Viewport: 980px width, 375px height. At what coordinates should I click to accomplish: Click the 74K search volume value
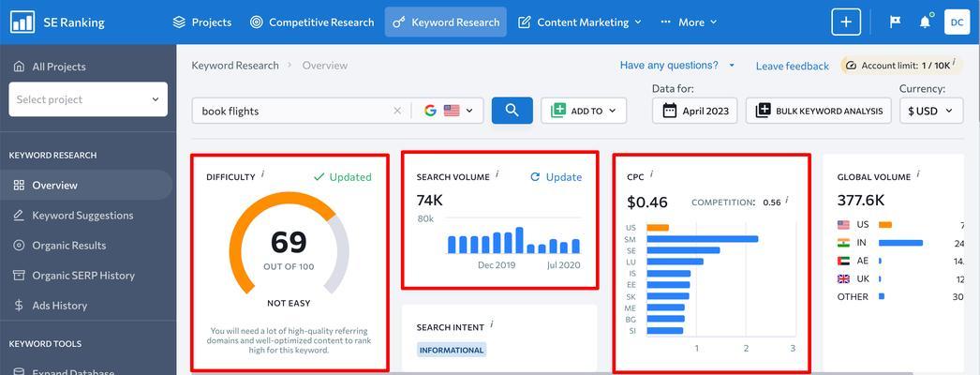click(x=429, y=200)
